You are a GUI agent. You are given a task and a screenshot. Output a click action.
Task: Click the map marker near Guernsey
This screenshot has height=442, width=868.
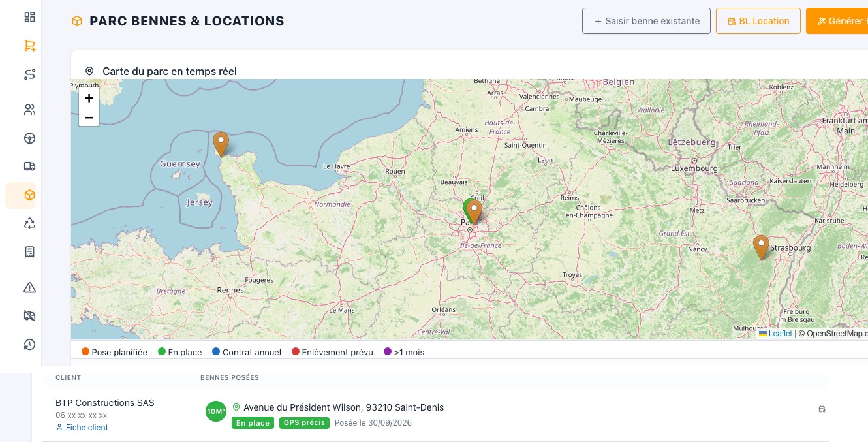[221, 145]
